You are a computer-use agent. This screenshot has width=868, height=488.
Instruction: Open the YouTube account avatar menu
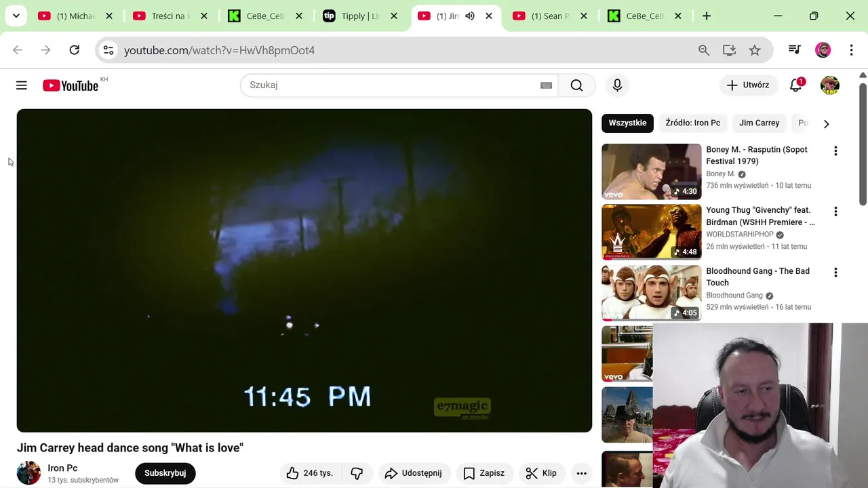830,85
